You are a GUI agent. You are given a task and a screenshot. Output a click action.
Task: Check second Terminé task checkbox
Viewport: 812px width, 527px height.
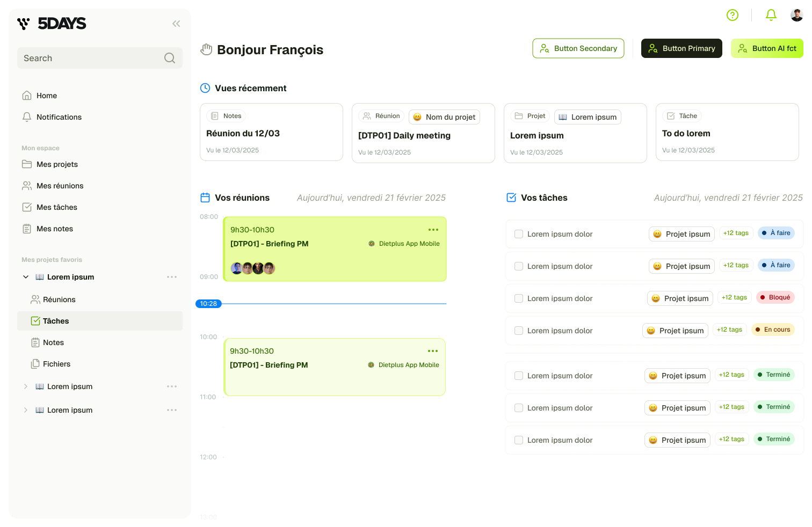click(519, 408)
